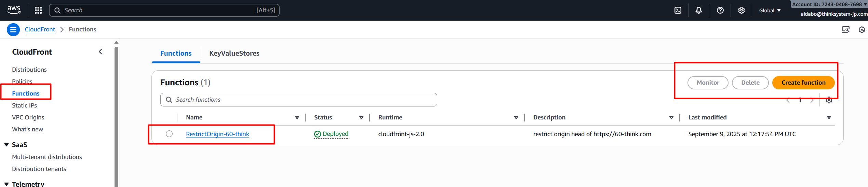Image resolution: width=868 pixels, height=187 pixels.
Task: Open the help question mark menu
Action: pyautogui.click(x=720, y=10)
